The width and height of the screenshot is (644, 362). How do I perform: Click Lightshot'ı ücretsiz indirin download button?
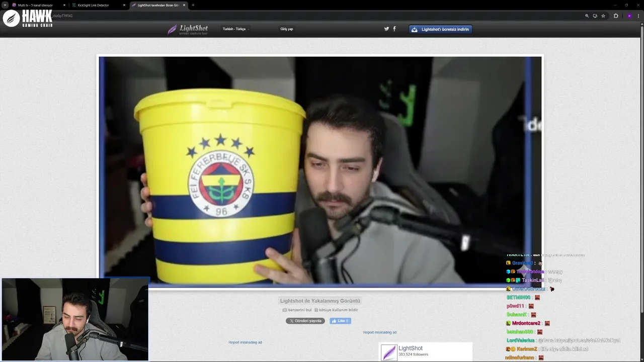click(440, 29)
